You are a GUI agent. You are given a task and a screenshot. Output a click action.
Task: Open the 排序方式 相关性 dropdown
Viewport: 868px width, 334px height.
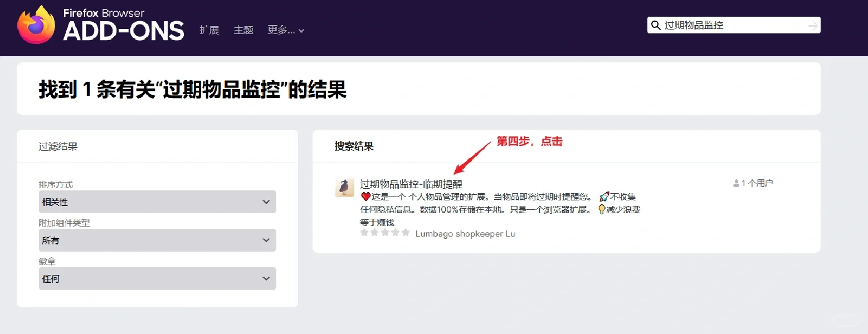click(x=158, y=202)
